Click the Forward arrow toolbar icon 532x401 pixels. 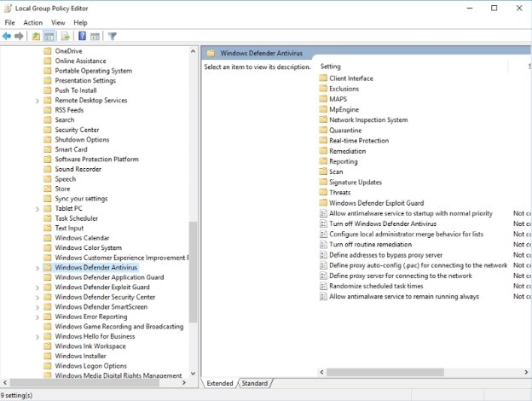click(x=19, y=37)
